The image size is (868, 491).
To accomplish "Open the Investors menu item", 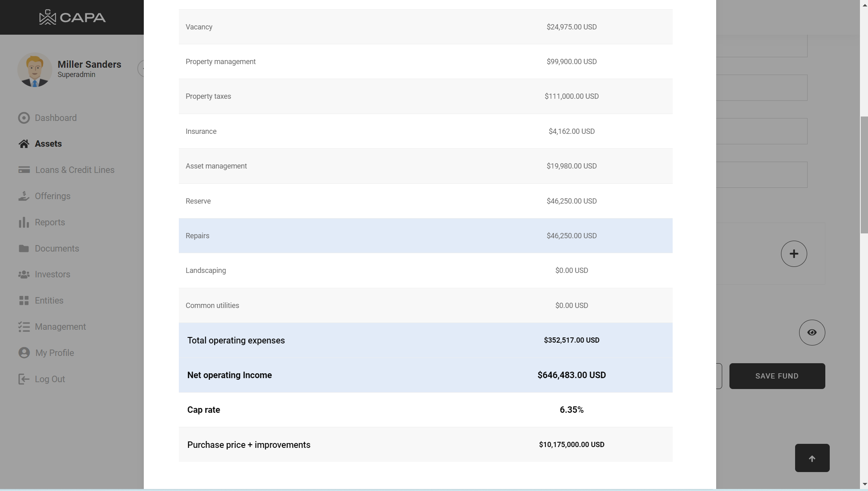I will click(x=52, y=275).
